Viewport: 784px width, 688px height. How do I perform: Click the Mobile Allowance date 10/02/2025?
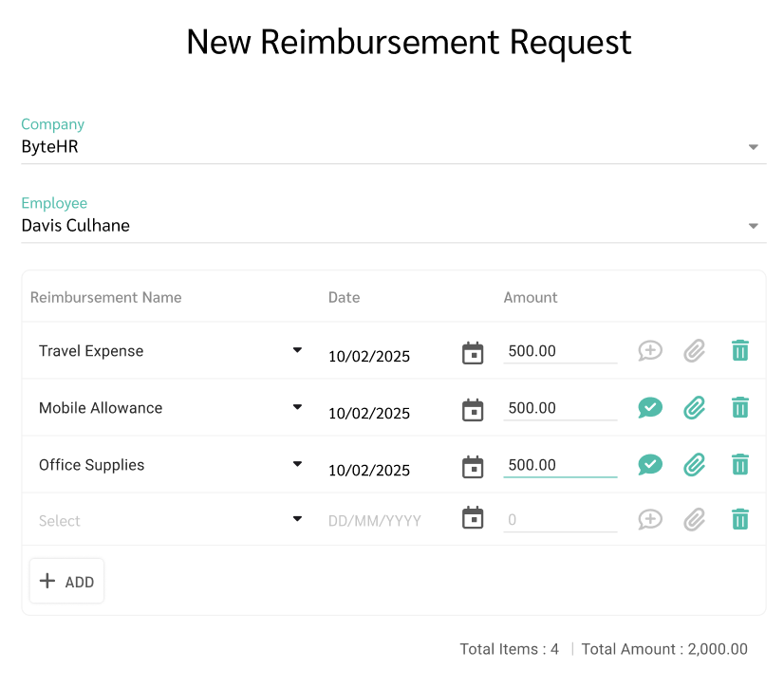coord(369,413)
